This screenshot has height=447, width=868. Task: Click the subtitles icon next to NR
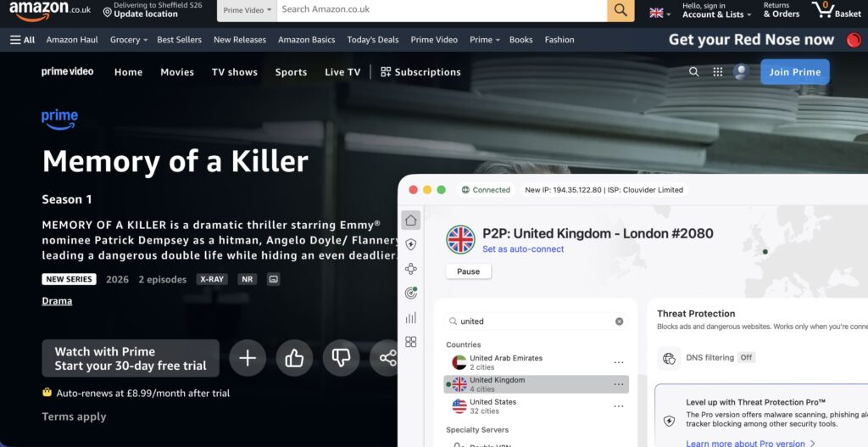pos(273,279)
